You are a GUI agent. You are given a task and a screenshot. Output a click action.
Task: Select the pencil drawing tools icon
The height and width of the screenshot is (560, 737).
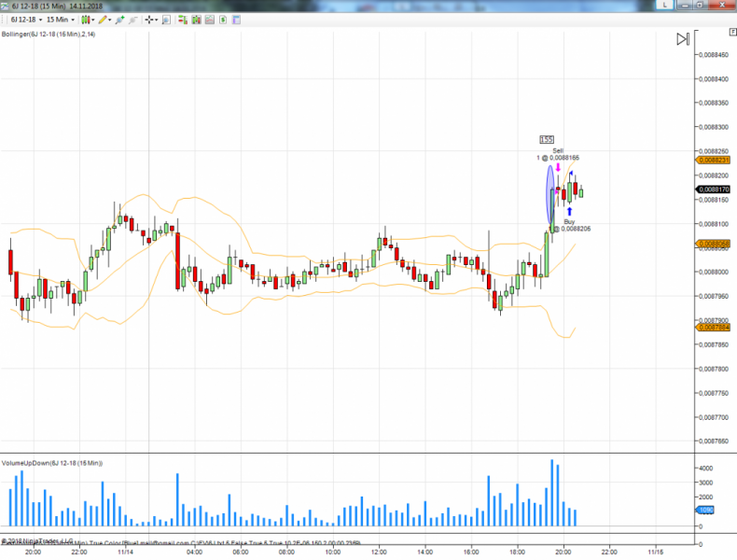pos(103,20)
